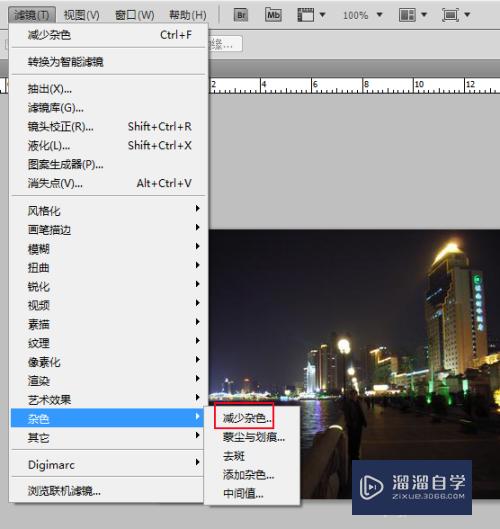This screenshot has width=500, height=529.
Task: Expand the 风格化 submenu
Action: [108, 211]
